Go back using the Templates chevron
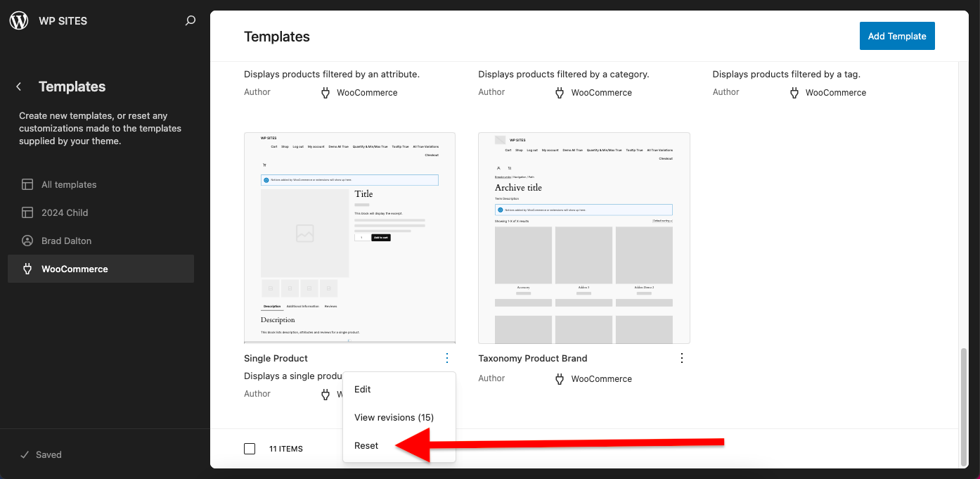The height and width of the screenshot is (479, 980). pos(19,87)
